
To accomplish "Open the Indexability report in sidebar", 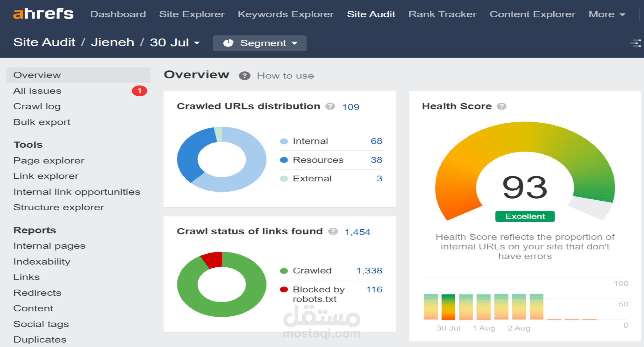I will [42, 261].
